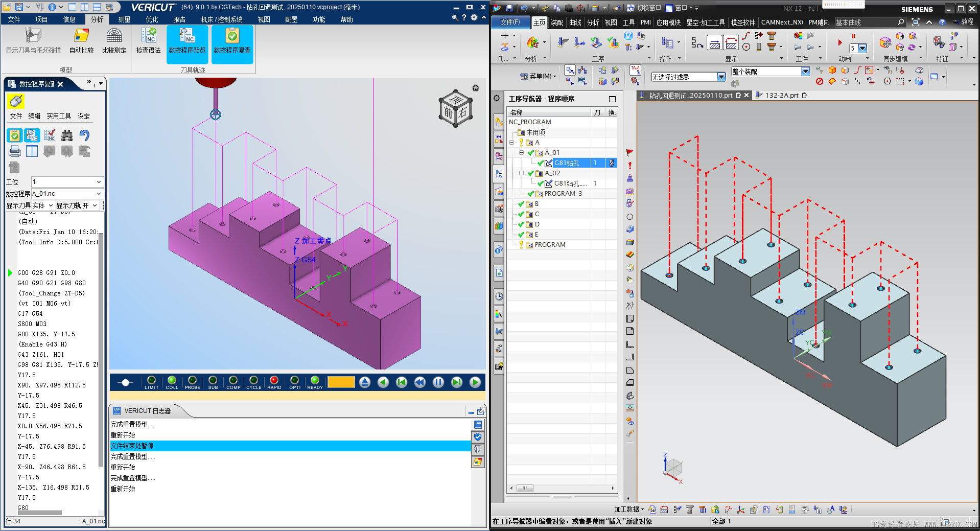Viewport: 980px width, 531px height.
Task: Toggle the READY status light in VERICUT
Action: pos(315,380)
